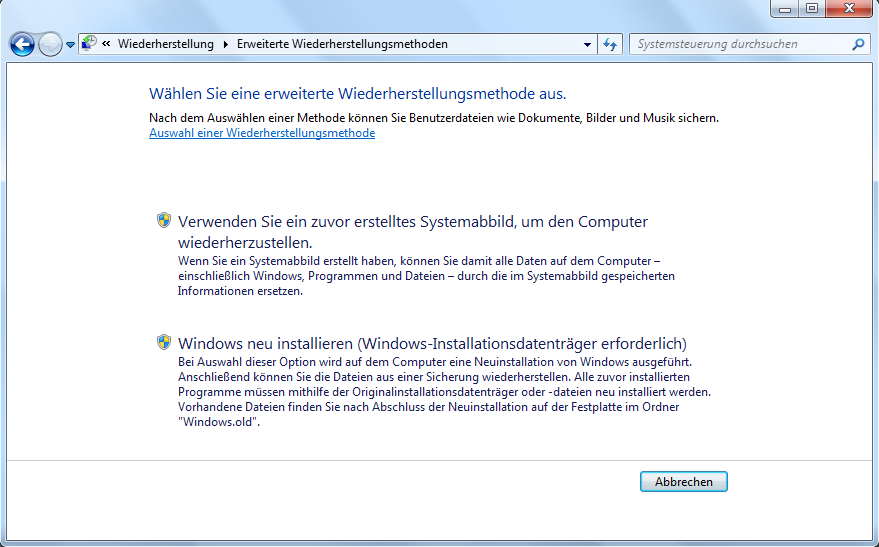Open arrow menu after Wiederherstellung breadcrumb

click(x=225, y=44)
